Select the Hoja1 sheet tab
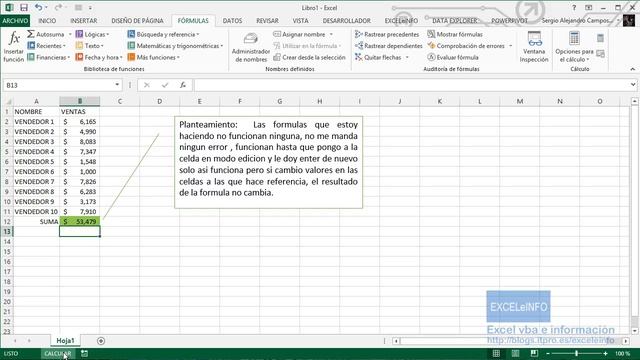The width and height of the screenshot is (640, 360). (65, 340)
